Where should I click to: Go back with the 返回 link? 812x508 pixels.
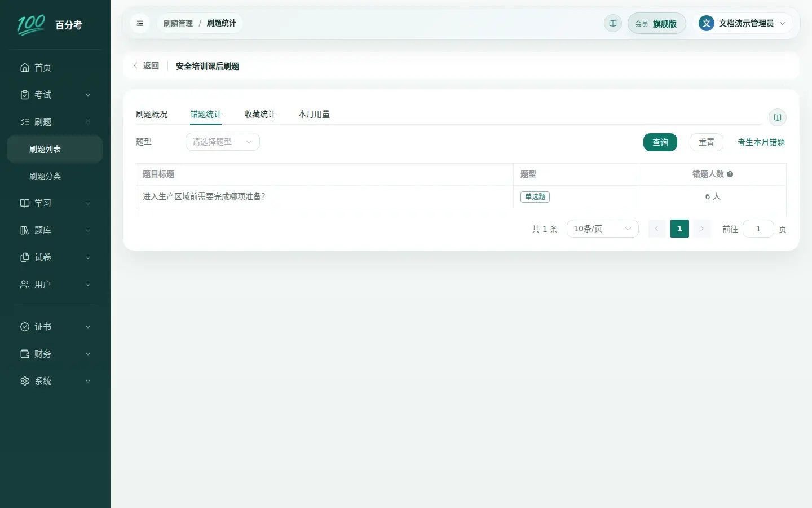click(147, 66)
